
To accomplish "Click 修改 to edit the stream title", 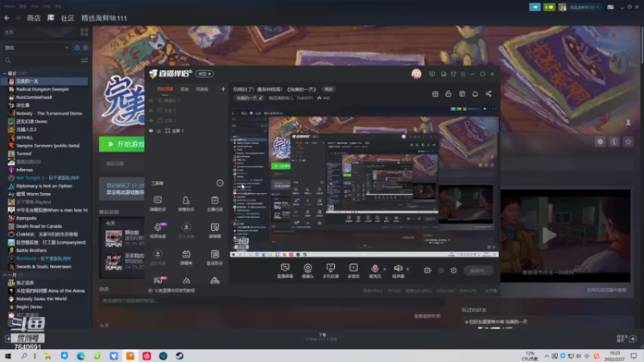I will pyautogui.click(x=328, y=89).
